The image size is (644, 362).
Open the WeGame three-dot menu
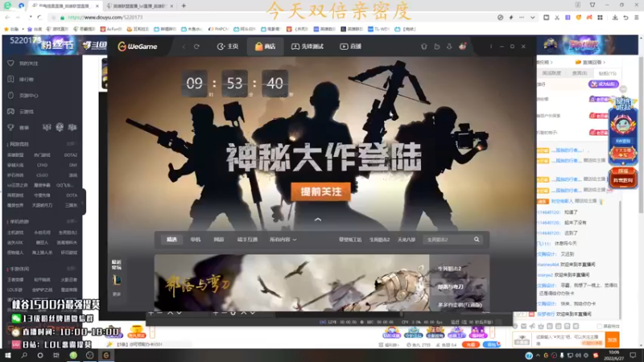click(491, 47)
